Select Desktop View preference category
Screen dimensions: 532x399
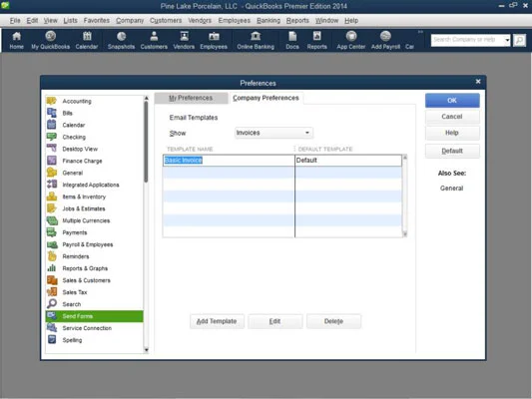click(94, 149)
